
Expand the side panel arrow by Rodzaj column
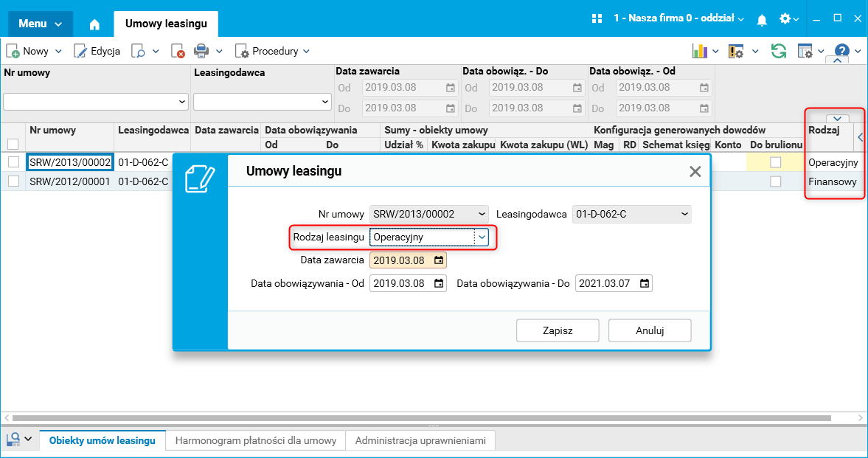pos(860,137)
